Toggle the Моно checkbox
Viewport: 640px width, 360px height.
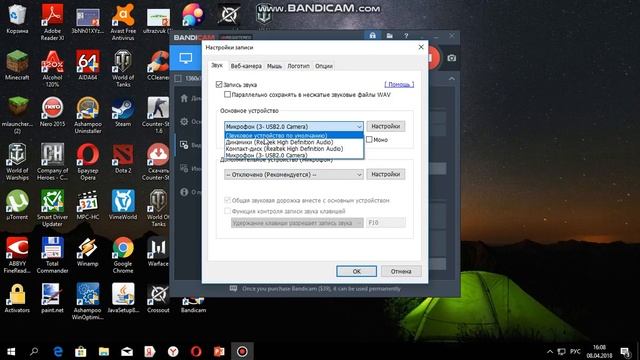[369, 140]
